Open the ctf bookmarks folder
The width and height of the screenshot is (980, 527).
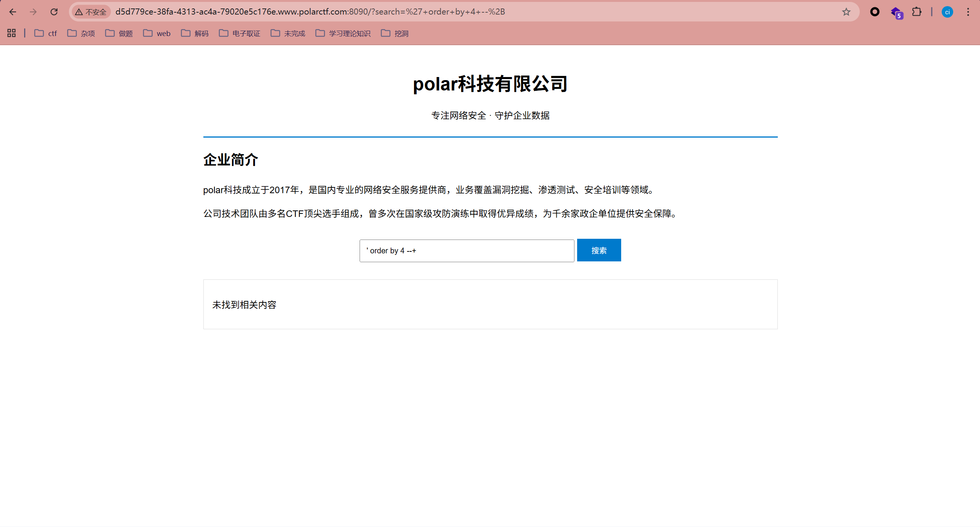coord(46,33)
